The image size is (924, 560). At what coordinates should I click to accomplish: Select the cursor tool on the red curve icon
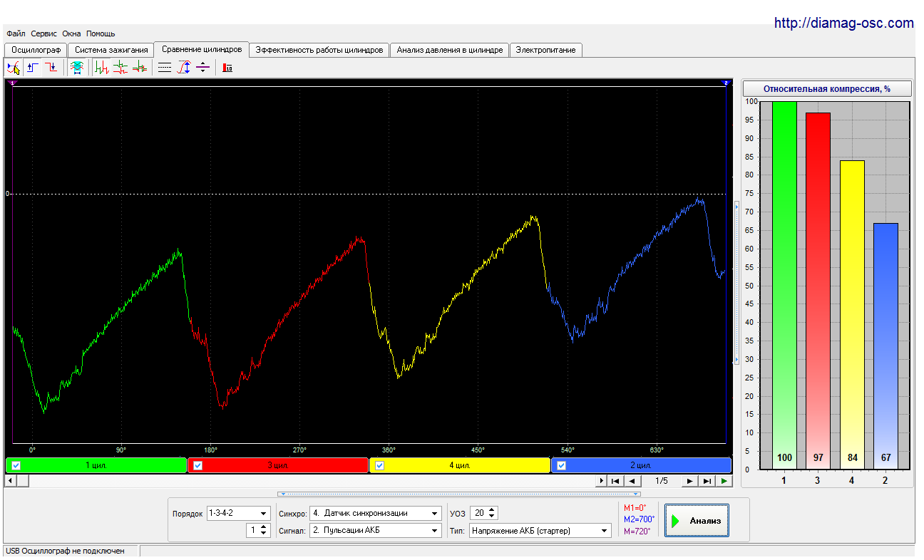13,68
